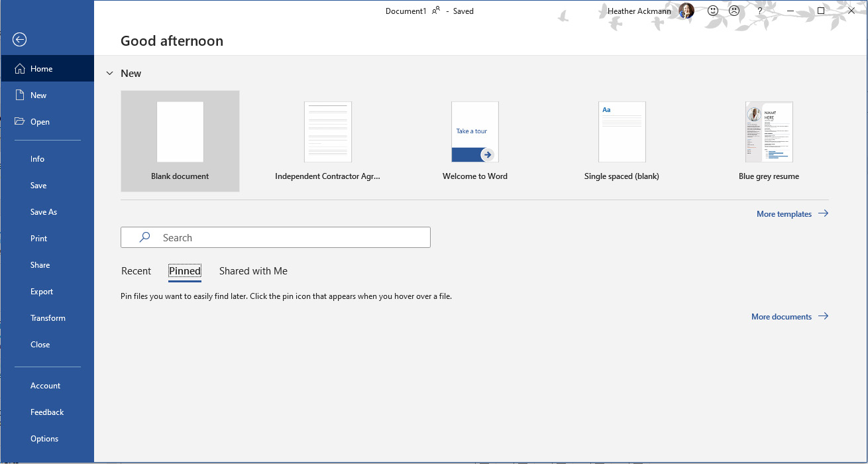
Task: Click the Blue grey resume caption
Action: (x=769, y=176)
